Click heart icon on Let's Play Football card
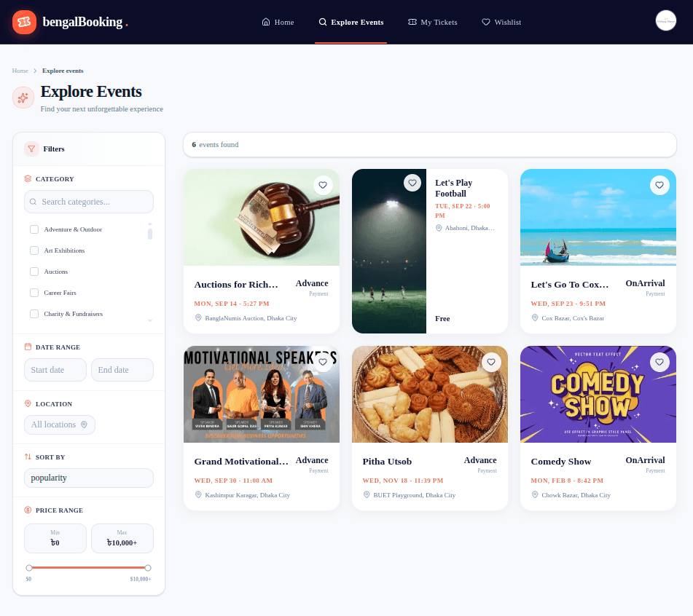This screenshot has width=693, height=616. (x=412, y=183)
